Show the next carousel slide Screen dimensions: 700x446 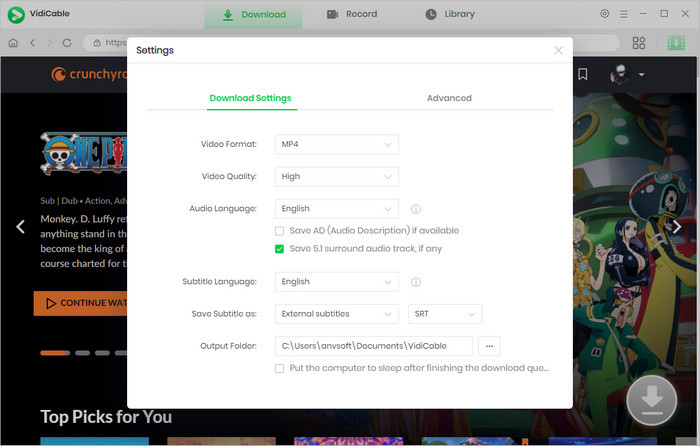(677, 227)
